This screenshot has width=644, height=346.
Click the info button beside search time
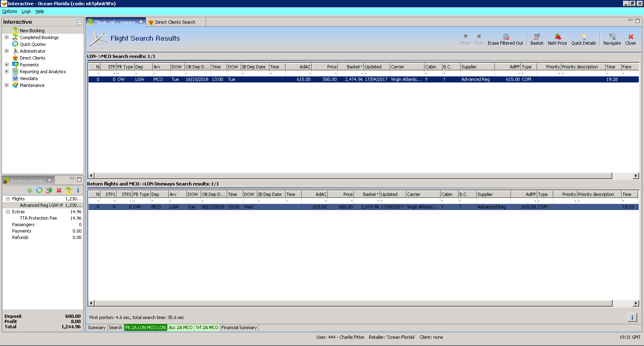(632, 317)
